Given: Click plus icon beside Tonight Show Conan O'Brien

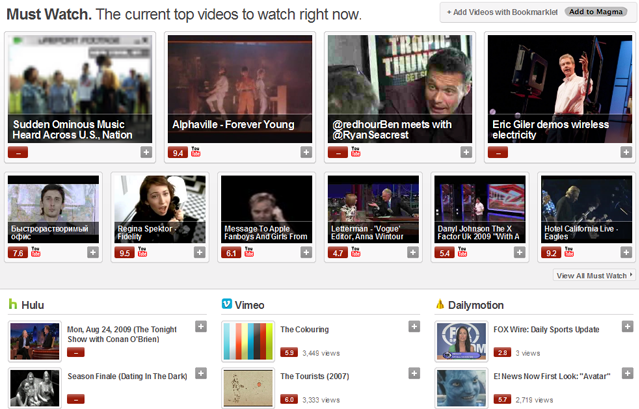Looking at the screenshot, I should point(201,326).
